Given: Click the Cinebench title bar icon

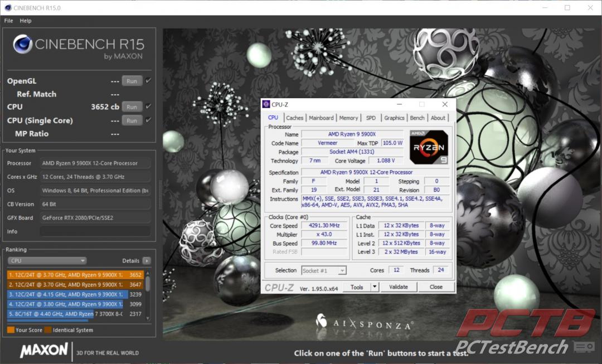Looking at the screenshot, I should [x=8, y=8].
